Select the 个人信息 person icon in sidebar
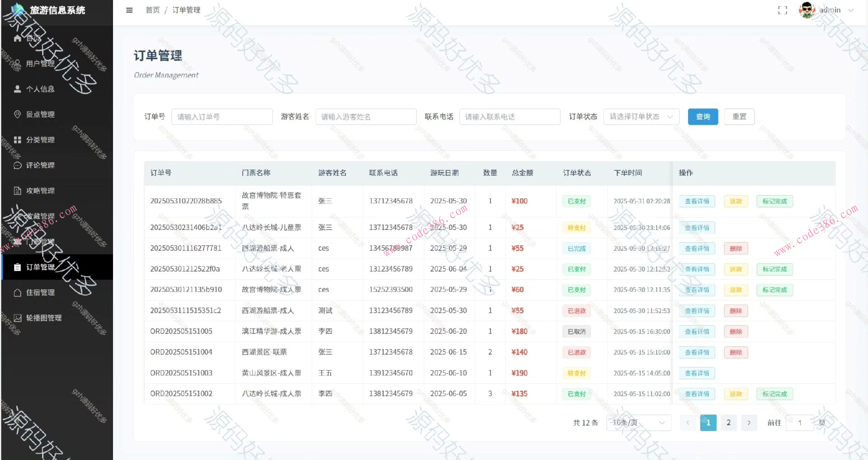Image resolution: width=868 pixels, height=460 pixels. pyautogui.click(x=17, y=89)
